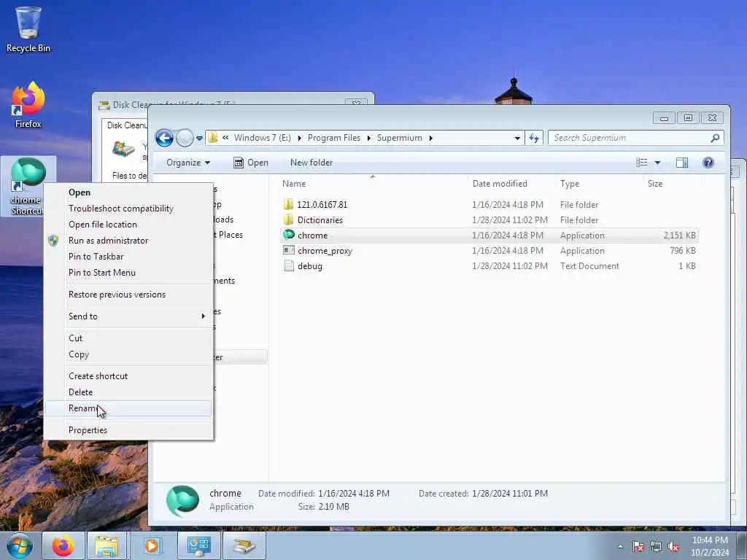
Task: Select the "debug" file name
Action: point(310,266)
